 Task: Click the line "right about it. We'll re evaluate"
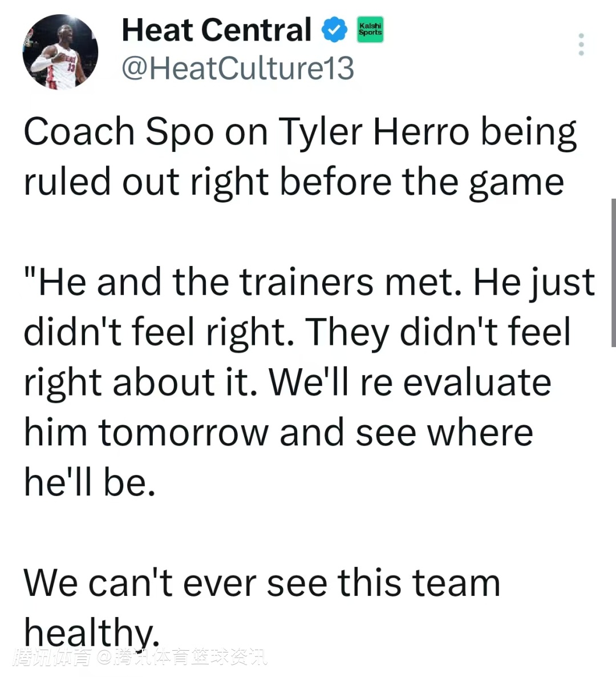287,382
